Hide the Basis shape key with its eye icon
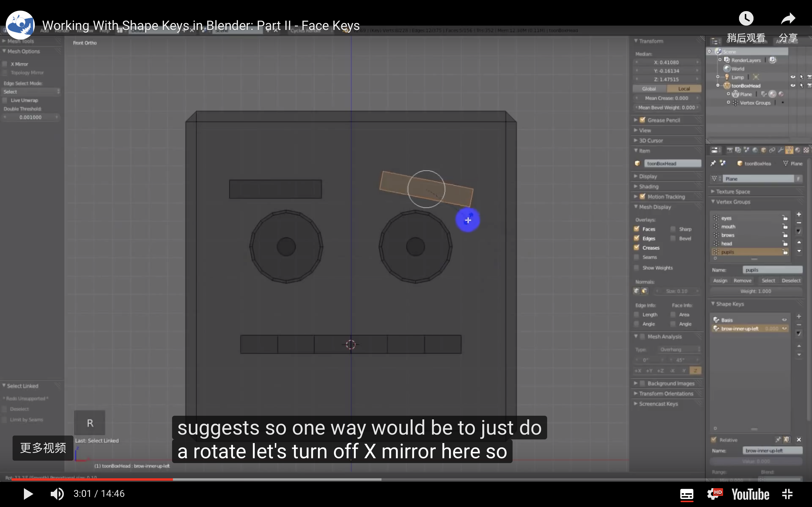This screenshot has width=812, height=507. 784,320
